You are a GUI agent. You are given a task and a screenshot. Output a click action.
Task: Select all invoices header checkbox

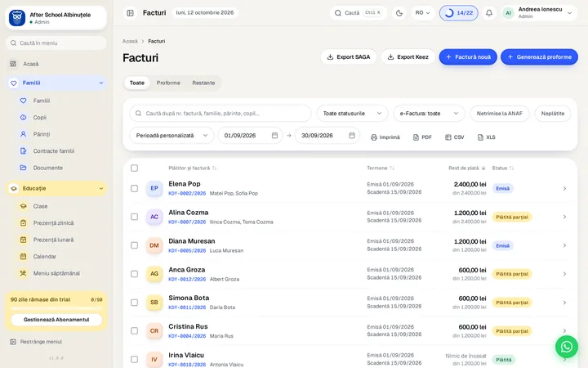134,168
